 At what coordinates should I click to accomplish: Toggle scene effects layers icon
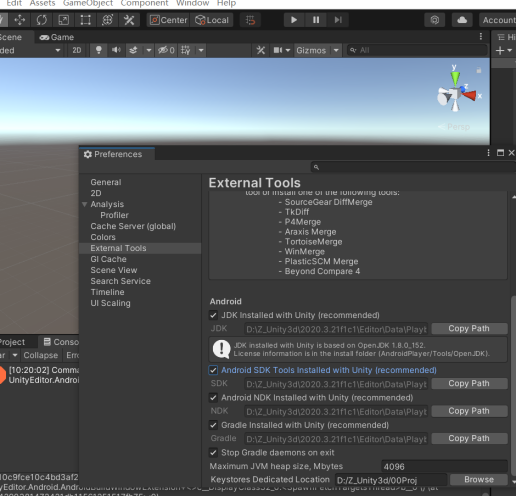click(x=133, y=50)
